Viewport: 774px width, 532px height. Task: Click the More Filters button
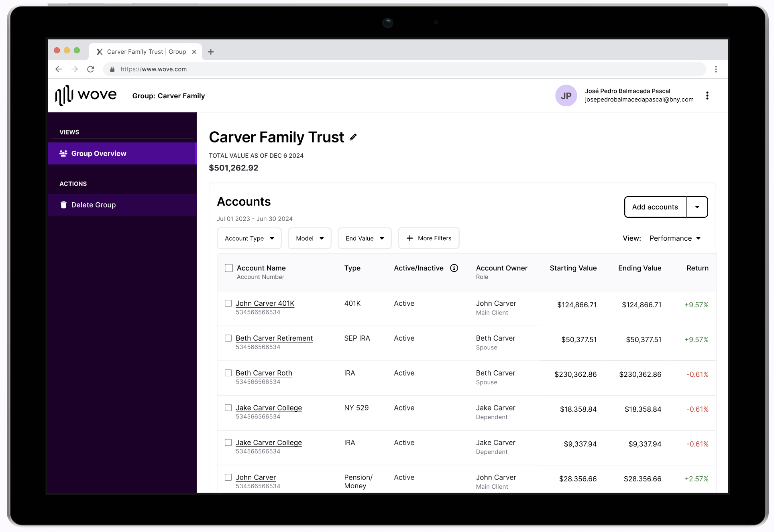click(x=429, y=238)
